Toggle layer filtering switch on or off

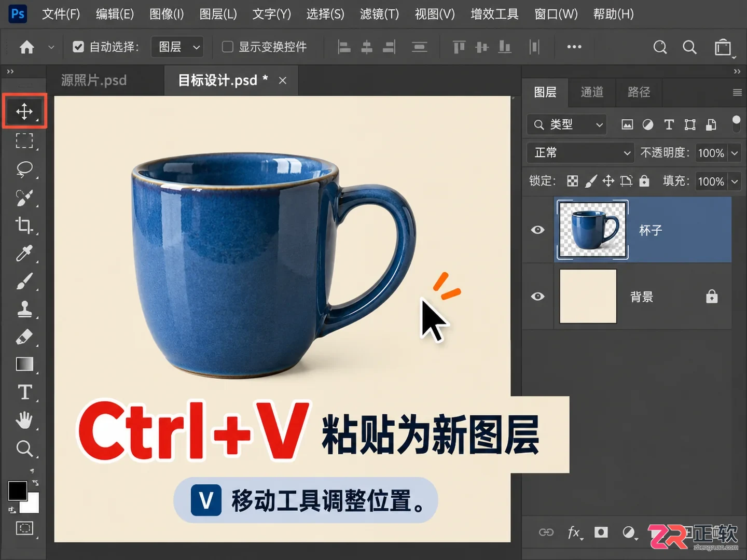[736, 124]
